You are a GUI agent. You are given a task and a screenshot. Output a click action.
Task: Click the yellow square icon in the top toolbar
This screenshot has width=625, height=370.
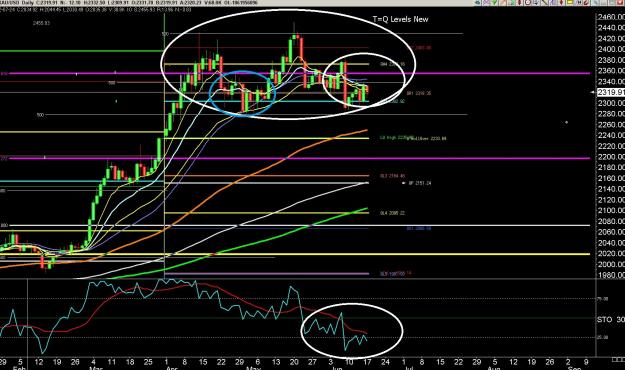click(570, 2)
